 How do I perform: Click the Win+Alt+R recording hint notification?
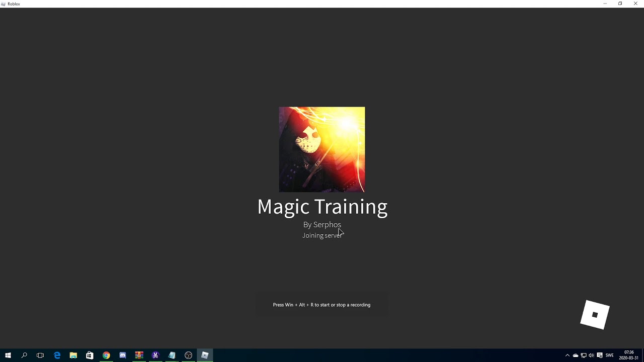coord(321,305)
